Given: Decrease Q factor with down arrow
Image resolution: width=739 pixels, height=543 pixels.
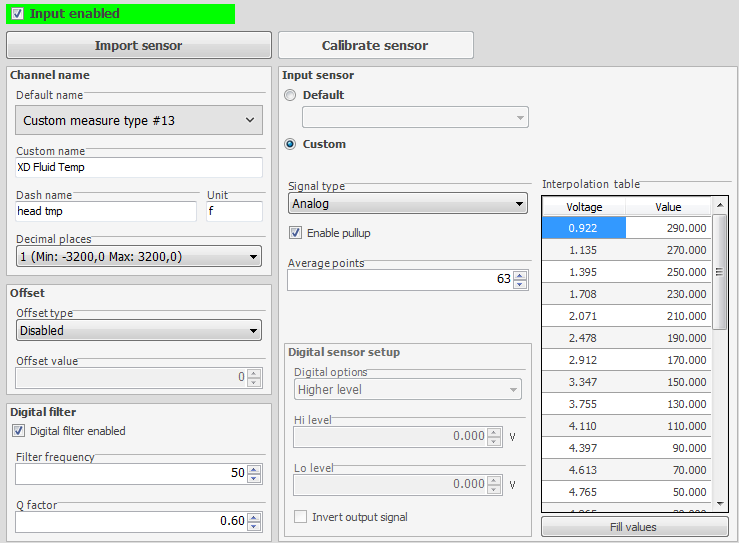Looking at the screenshot, I should (x=254, y=526).
